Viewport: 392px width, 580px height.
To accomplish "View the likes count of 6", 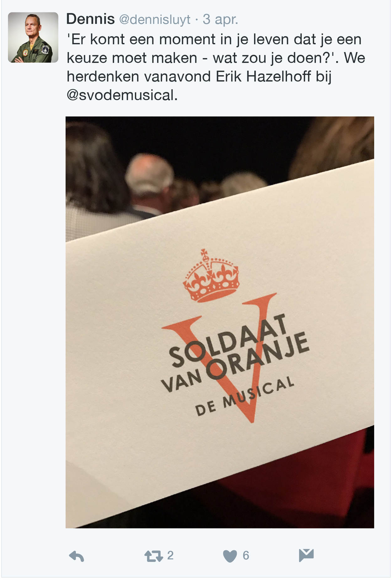I will 246,556.
